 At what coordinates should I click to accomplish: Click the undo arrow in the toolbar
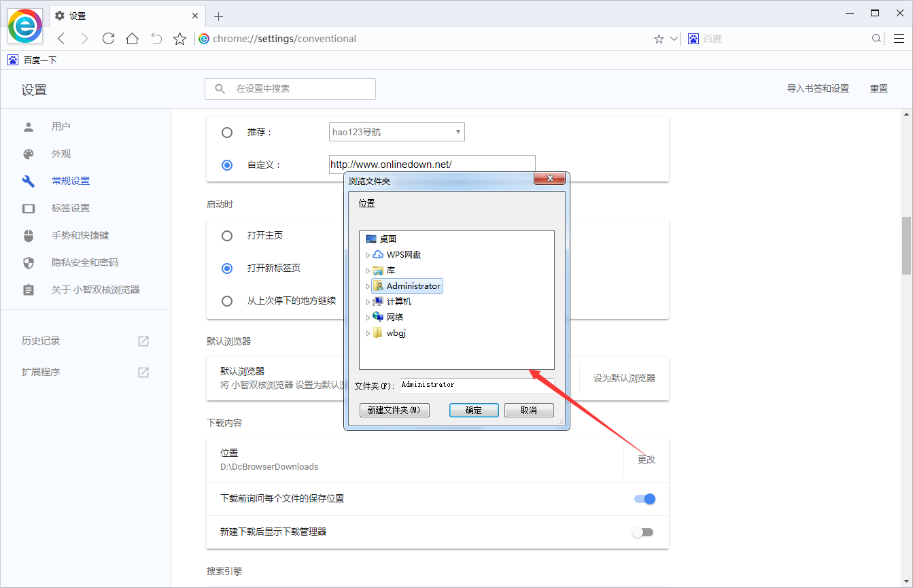pyautogui.click(x=156, y=39)
